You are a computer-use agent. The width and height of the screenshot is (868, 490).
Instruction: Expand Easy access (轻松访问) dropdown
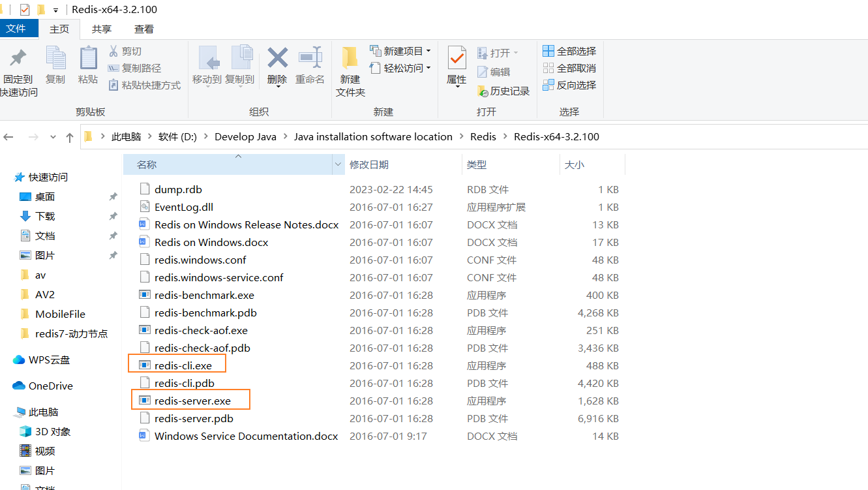(x=428, y=68)
